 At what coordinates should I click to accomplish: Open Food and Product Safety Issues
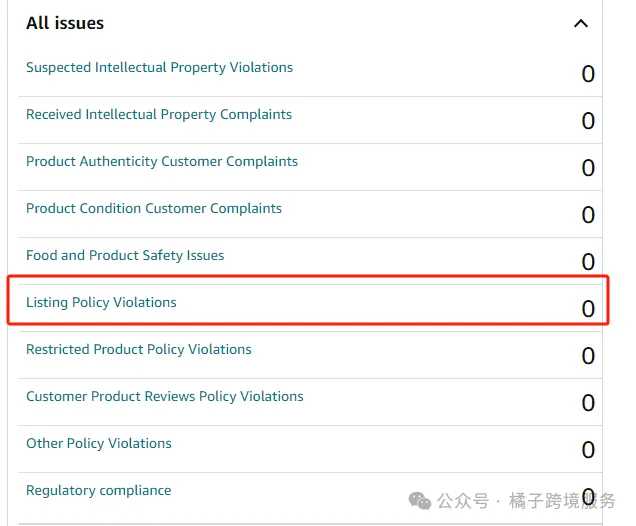tap(125, 256)
